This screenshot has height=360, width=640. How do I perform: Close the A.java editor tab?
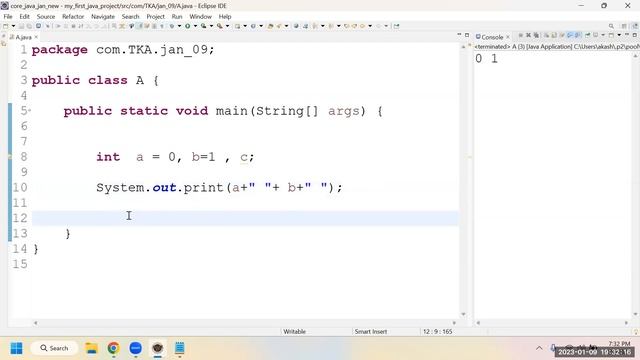pyautogui.click(x=36, y=37)
